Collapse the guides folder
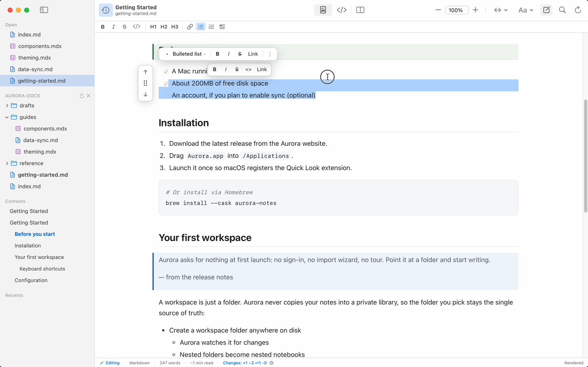 pos(7,117)
